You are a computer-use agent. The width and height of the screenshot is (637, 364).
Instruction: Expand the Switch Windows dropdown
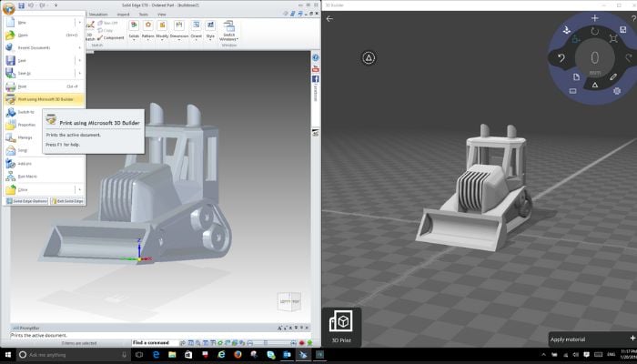[x=228, y=36]
